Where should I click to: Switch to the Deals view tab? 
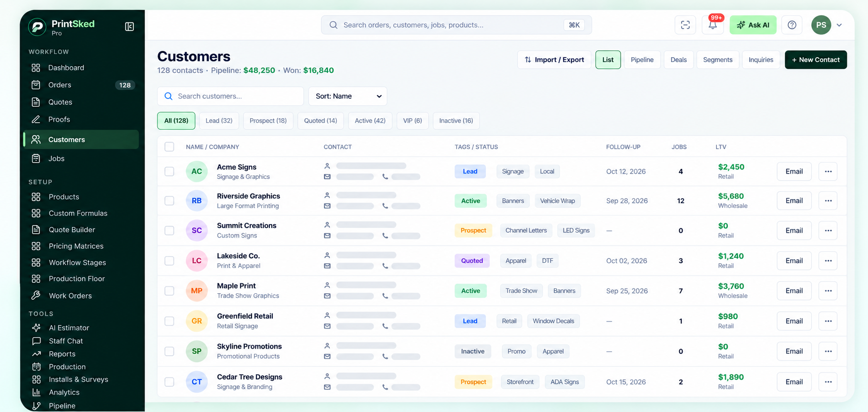tap(679, 60)
